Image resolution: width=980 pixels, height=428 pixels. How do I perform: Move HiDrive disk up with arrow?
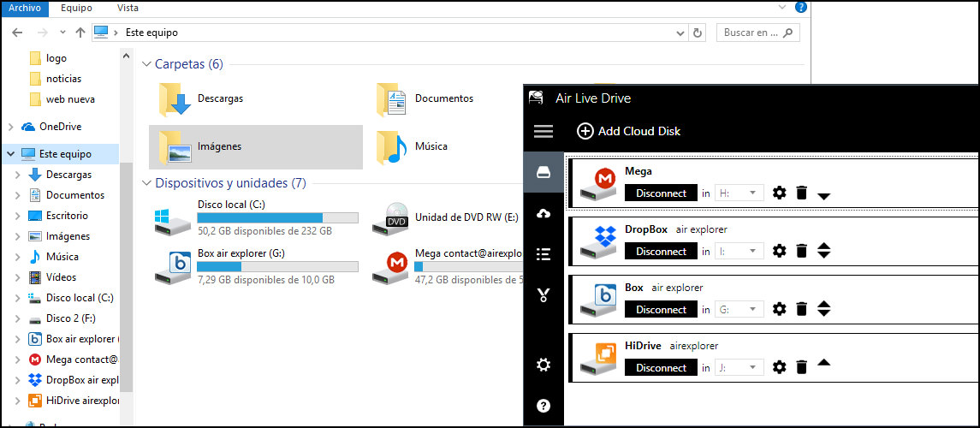(x=823, y=362)
